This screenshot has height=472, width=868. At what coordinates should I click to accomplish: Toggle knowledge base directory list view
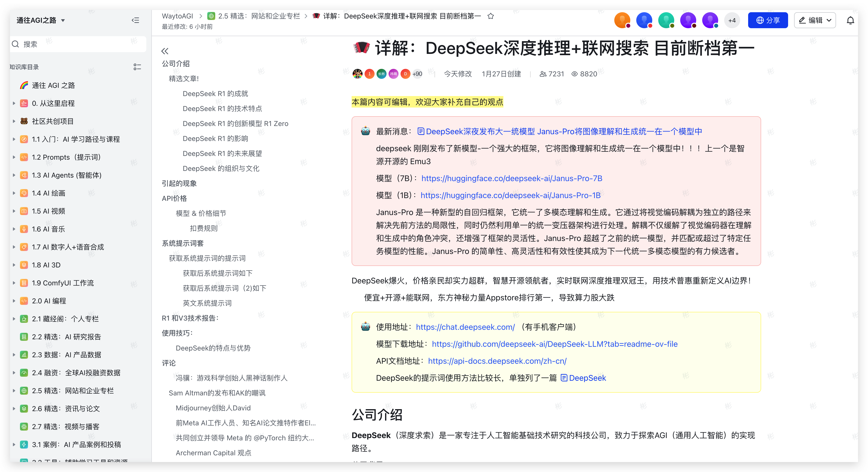(137, 67)
